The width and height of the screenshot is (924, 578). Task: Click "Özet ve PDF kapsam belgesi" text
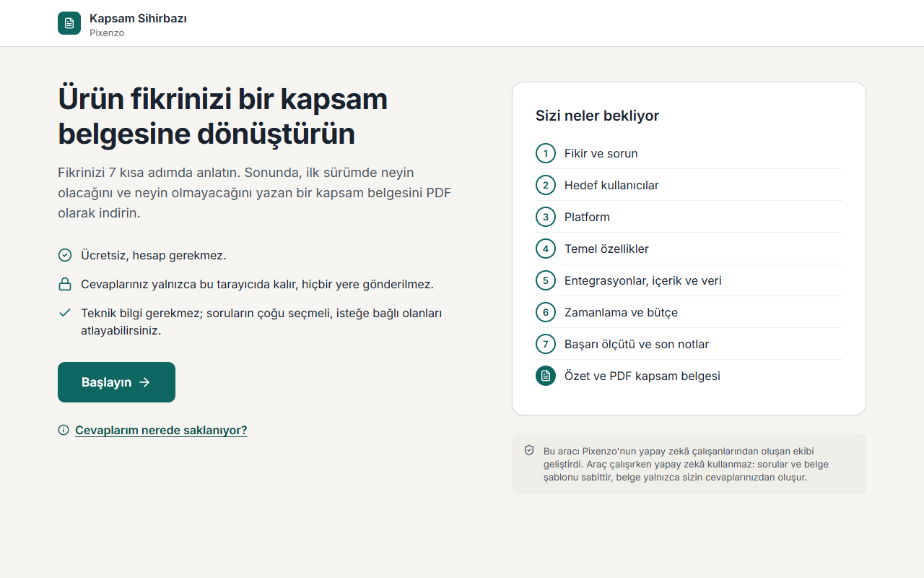point(642,376)
